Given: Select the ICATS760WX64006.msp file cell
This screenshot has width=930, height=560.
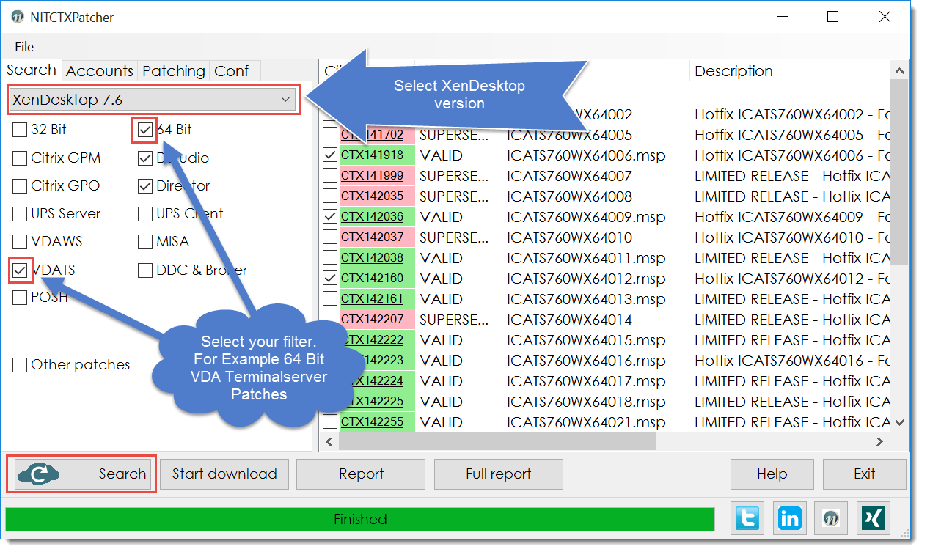Looking at the screenshot, I should pos(586,155).
